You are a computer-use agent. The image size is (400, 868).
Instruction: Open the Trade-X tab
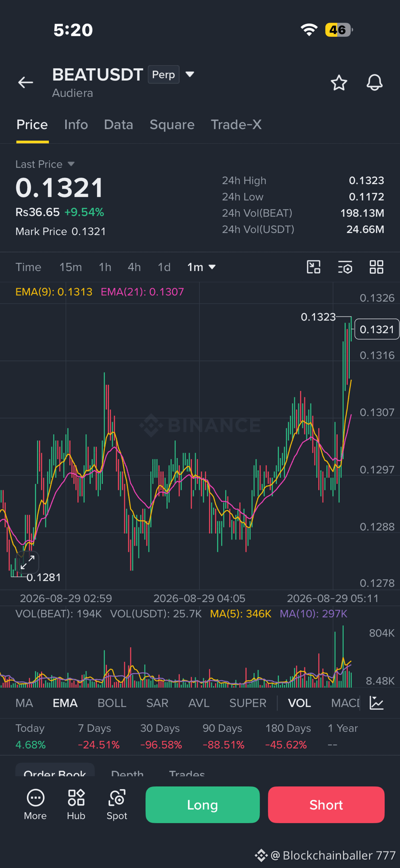click(x=236, y=125)
